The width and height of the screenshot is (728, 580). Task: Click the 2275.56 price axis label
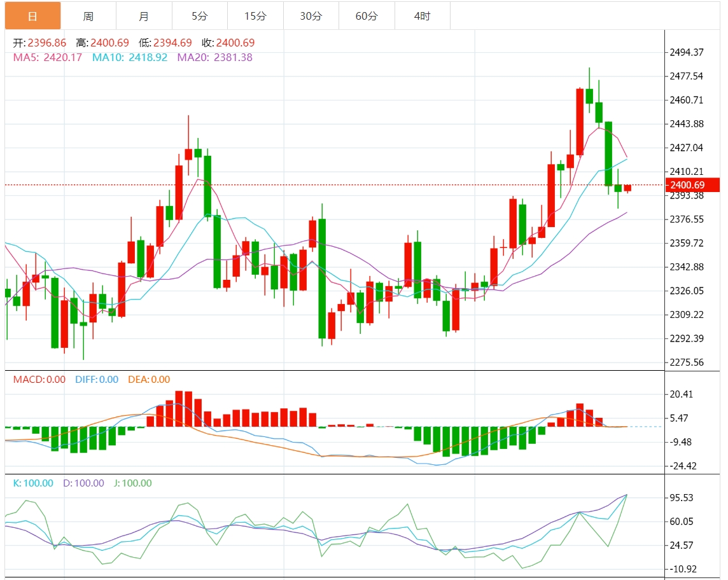[686, 362]
